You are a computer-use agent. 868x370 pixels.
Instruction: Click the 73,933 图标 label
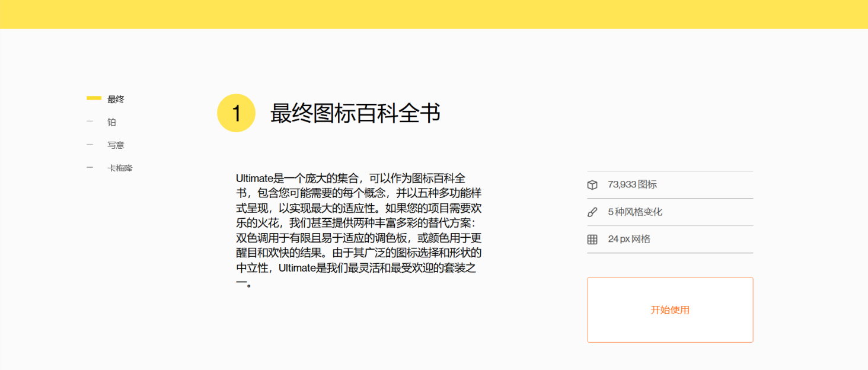click(x=632, y=184)
